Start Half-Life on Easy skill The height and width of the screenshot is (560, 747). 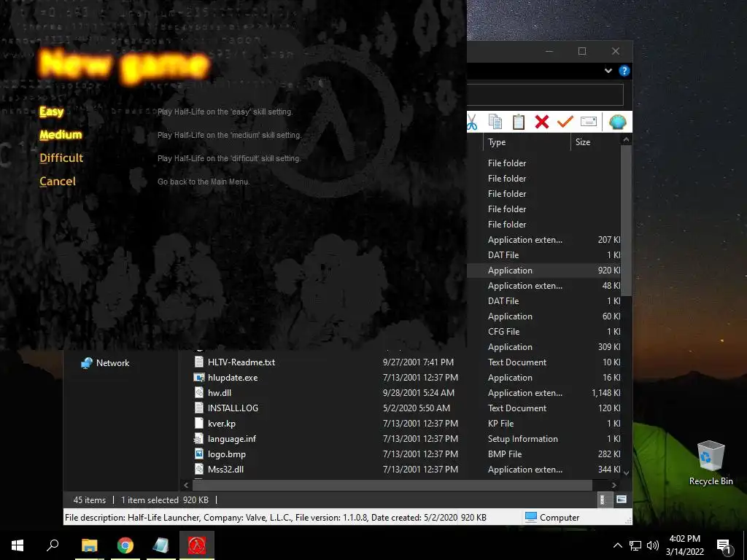tap(52, 112)
